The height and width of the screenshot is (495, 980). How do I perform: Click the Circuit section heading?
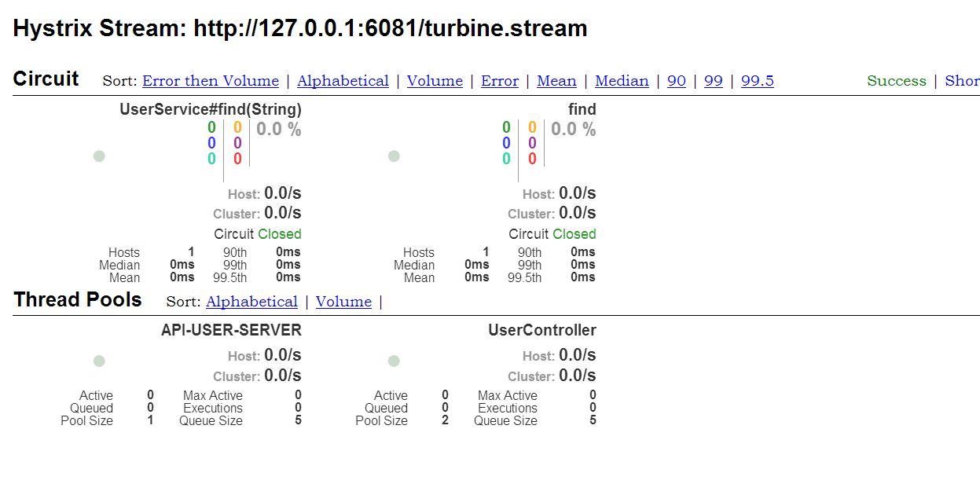(46, 79)
